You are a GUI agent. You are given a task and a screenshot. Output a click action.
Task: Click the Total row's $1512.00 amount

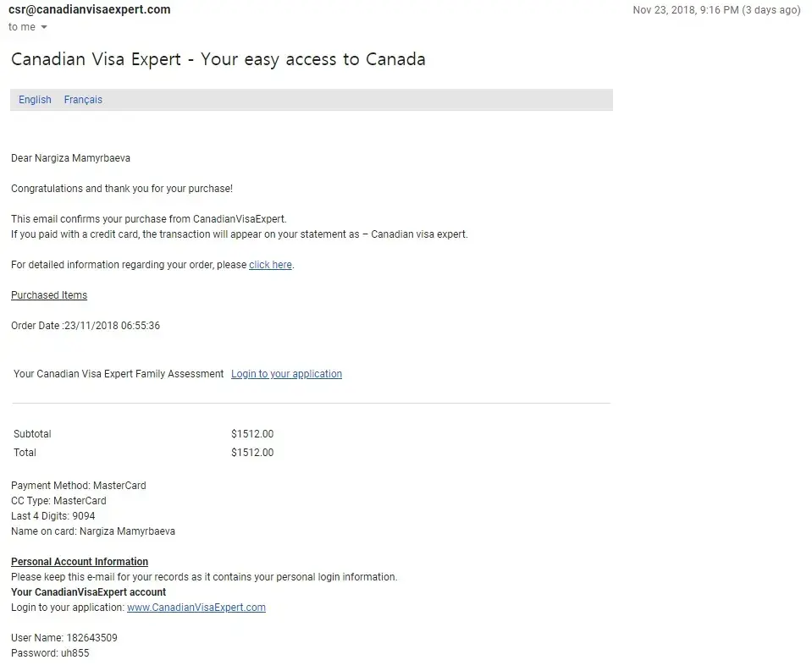click(252, 453)
